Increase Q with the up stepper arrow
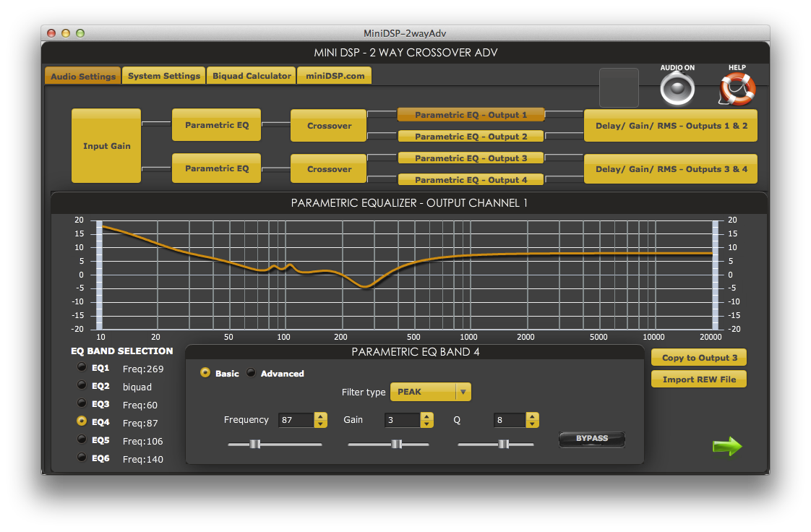The image size is (811, 532). (532, 416)
